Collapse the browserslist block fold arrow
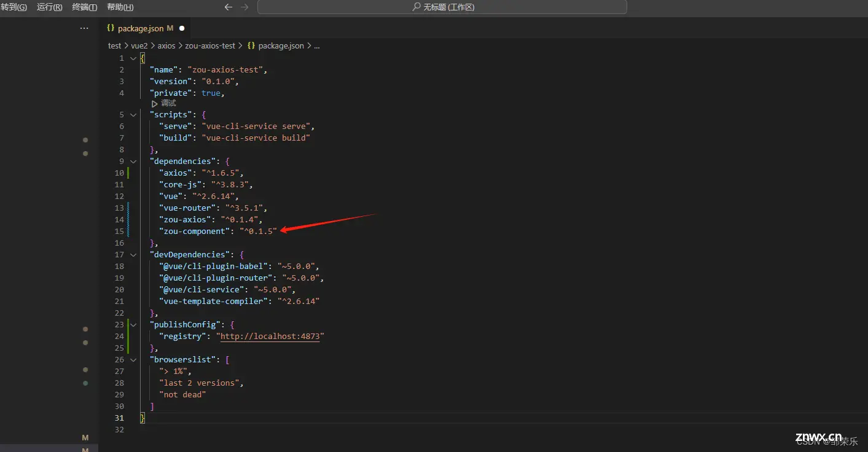Image resolution: width=868 pixels, height=452 pixels. click(x=133, y=360)
